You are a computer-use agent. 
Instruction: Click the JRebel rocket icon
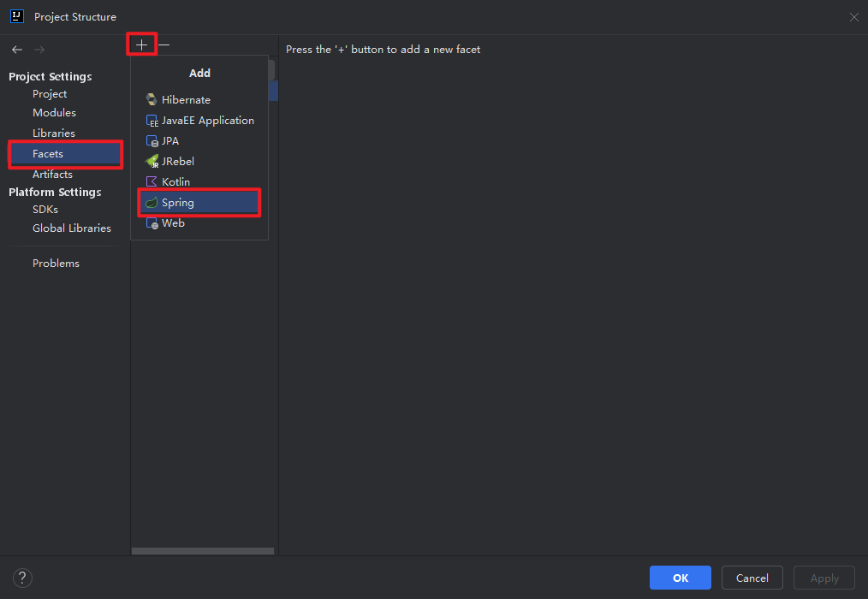152,161
